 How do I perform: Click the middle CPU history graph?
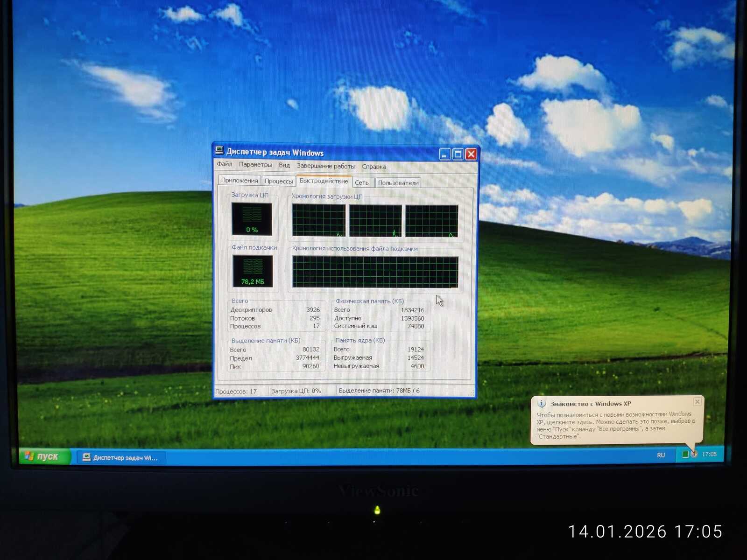pos(375,221)
